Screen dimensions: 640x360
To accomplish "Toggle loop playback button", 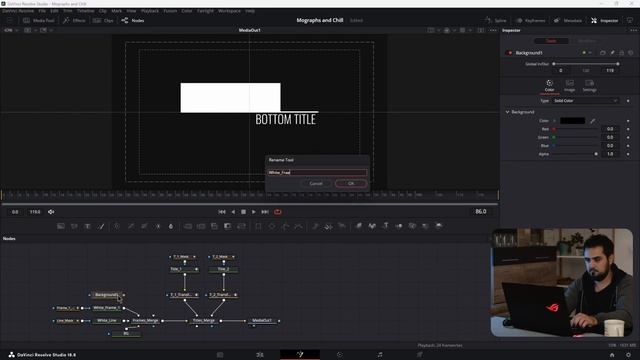I will [278, 212].
